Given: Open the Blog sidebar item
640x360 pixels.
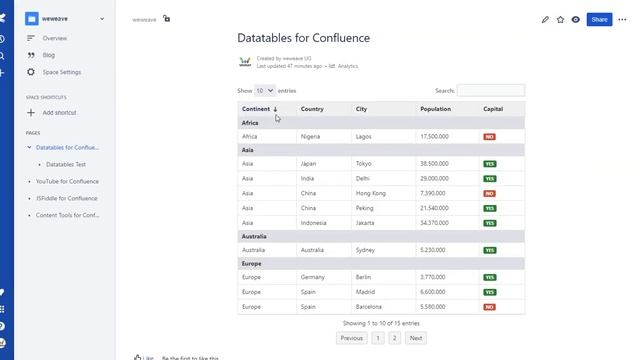Looking at the screenshot, I should tap(49, 55).
